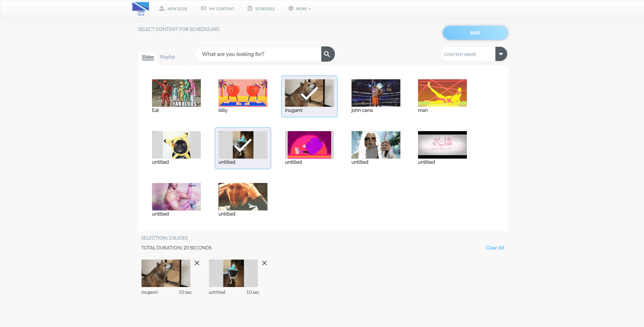Viewport: 644px width, 327px height.
Task: Click the Clear All link
Action: (494, 248)
